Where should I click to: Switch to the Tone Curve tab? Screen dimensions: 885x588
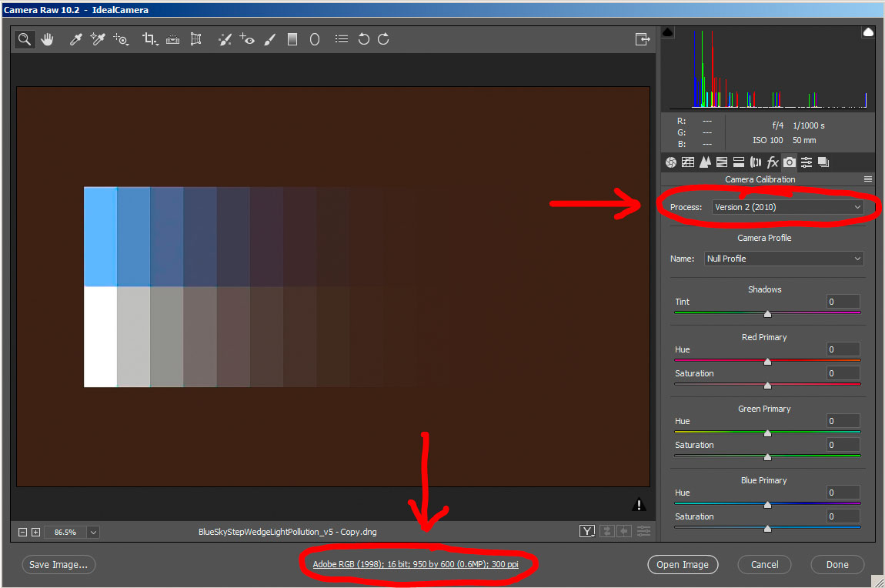click(688, 162)
